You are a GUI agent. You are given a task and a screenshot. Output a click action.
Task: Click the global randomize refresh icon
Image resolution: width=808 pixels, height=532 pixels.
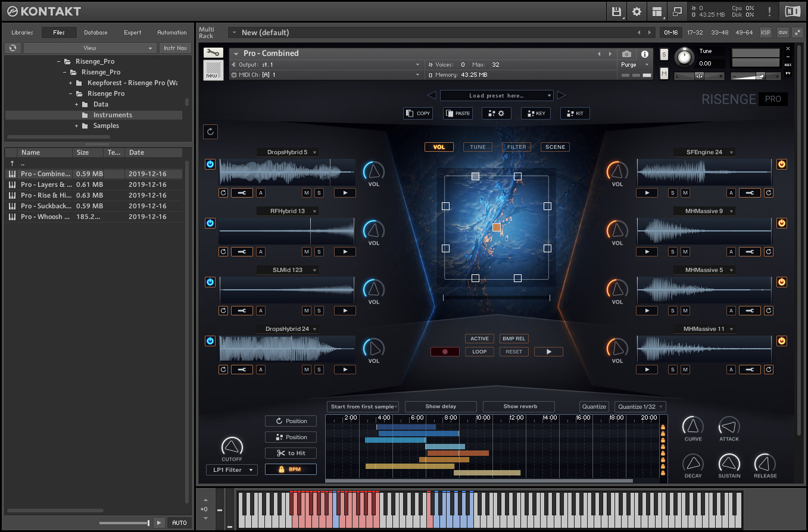pos(210,132)
